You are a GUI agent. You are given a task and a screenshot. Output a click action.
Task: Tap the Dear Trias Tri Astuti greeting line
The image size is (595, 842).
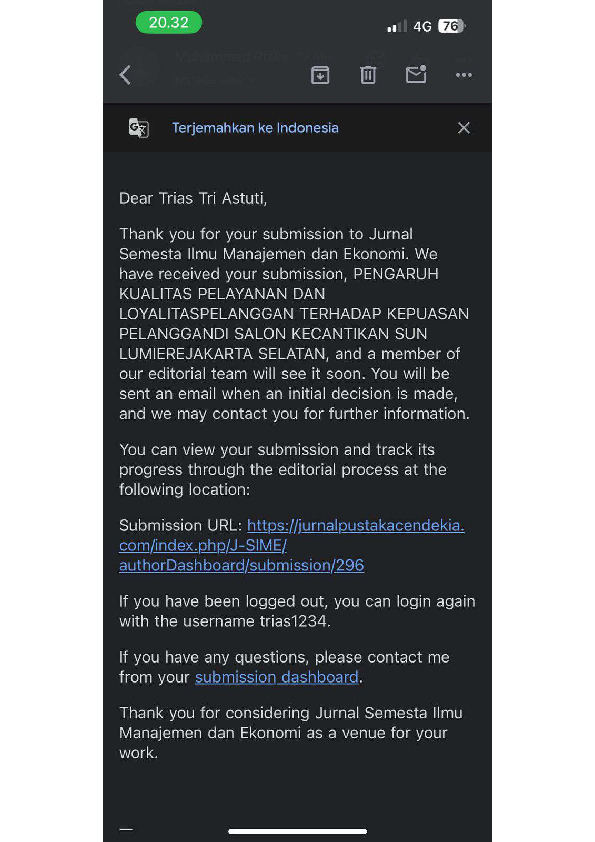(193, 199)
